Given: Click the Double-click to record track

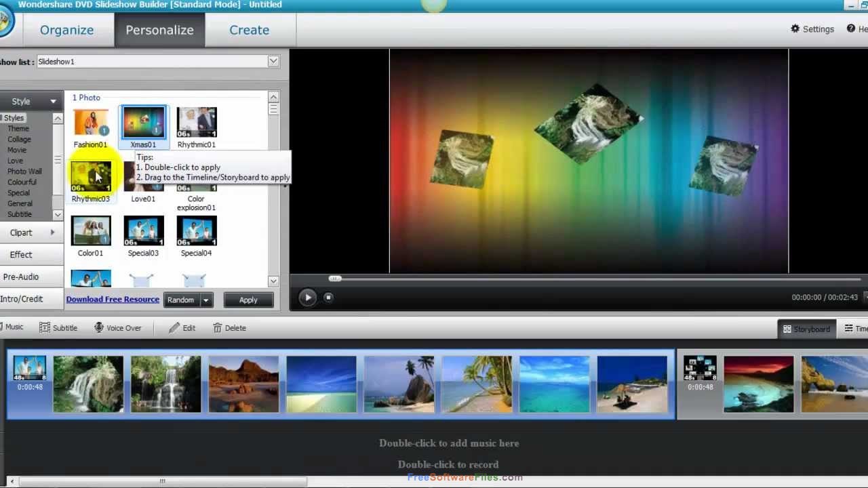Looking at the screenshot, I should (x=448, y=465).
